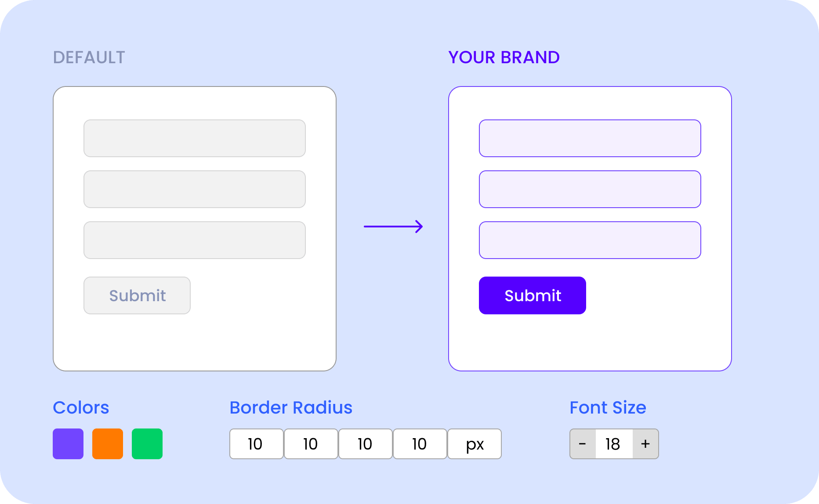This screenshot has width=819, height=504.
Task: Click the first input in default form
Action: coord(195,138)
